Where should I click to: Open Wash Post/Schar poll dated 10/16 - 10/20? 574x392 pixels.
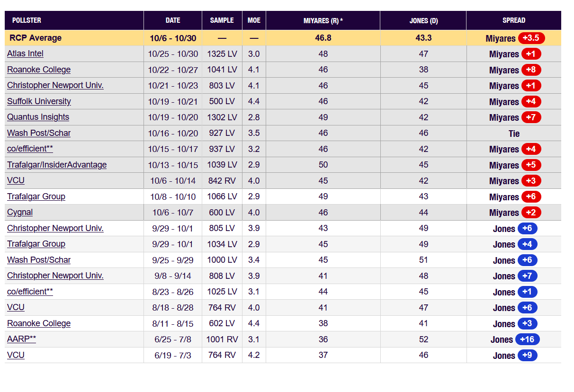39,133
